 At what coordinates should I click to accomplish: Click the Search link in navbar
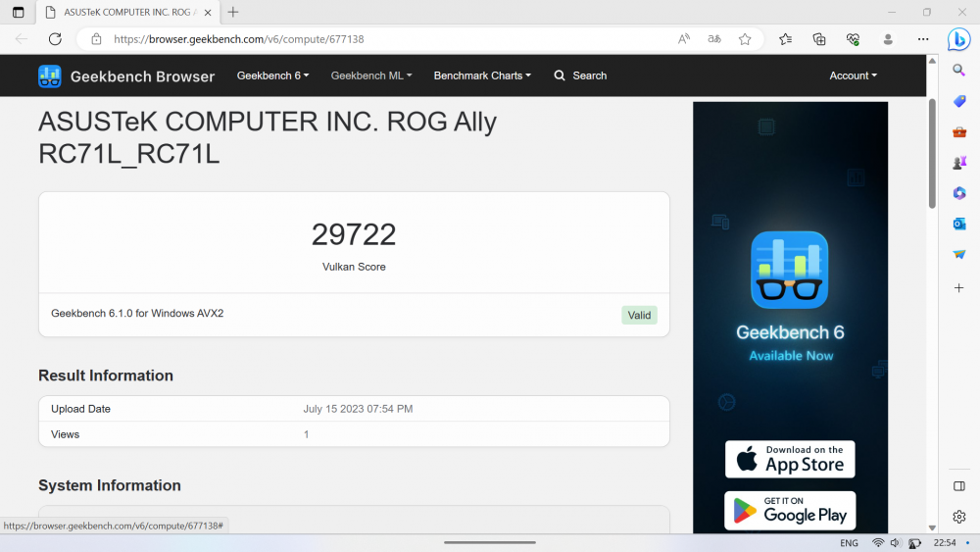coord(580,75)
